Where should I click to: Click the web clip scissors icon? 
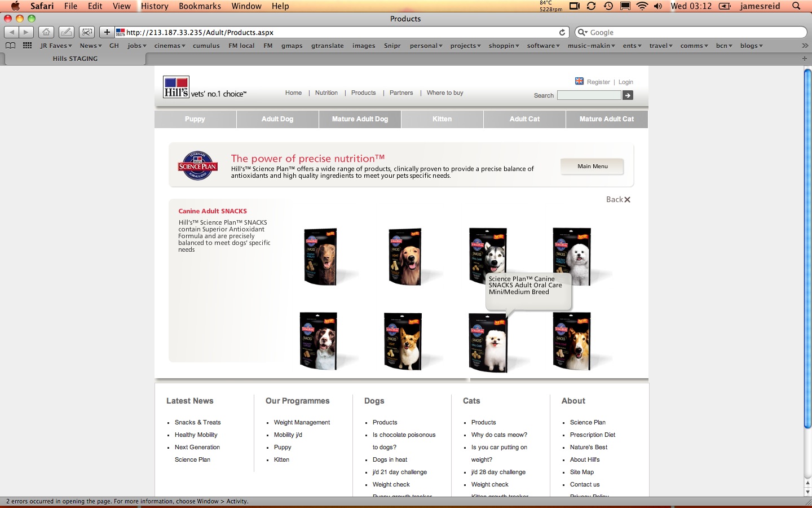click(x=87, y=32)
